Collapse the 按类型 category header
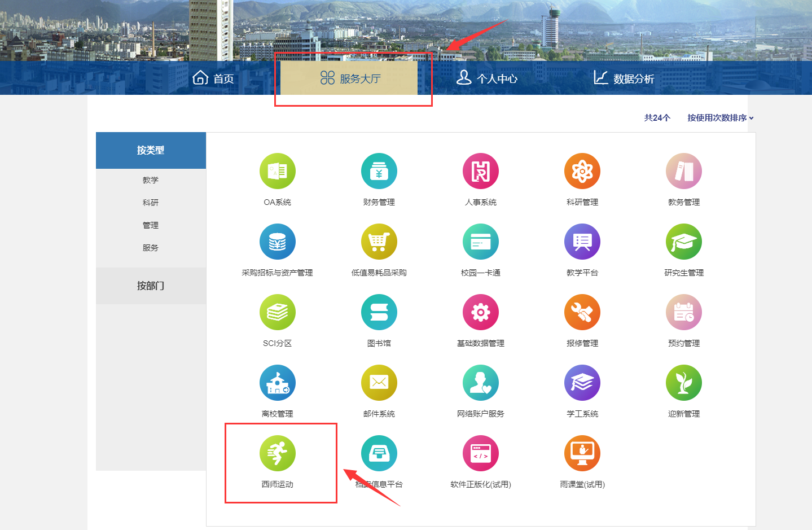This screenshot has width=812, height=530. pyautogui.click(x=151, y=150)
